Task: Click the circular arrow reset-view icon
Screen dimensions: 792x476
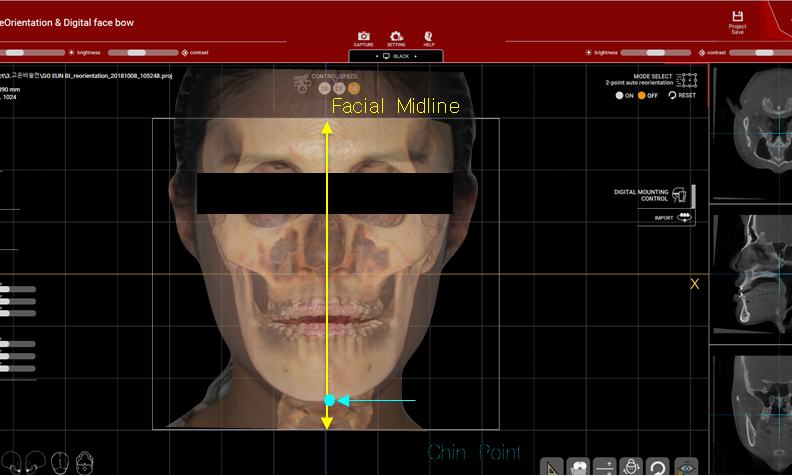Action: (x=657, y=467)
